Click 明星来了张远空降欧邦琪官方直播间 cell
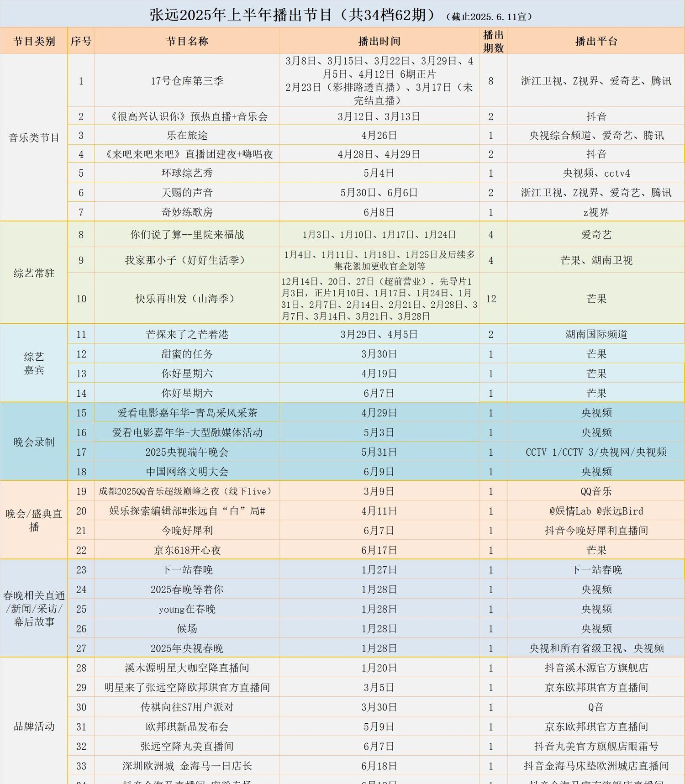 coord(187,688)
